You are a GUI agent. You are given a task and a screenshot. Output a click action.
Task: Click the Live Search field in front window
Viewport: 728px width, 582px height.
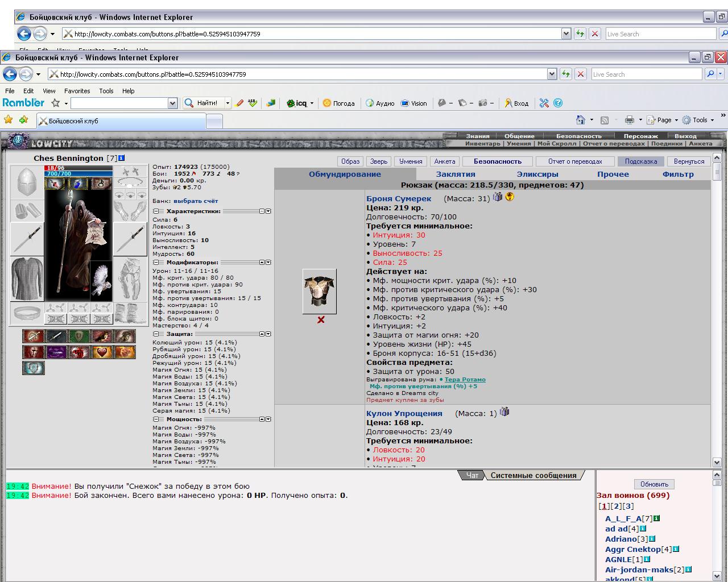pyautogui.click(x=647, y=74)
